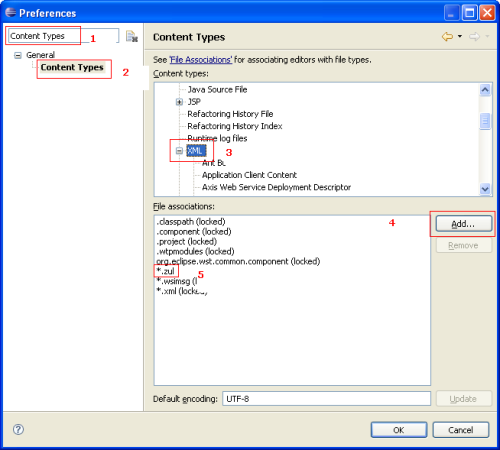Close the Preferences window
This screenshot has width=500, height=450.
(x=487, y=13)
